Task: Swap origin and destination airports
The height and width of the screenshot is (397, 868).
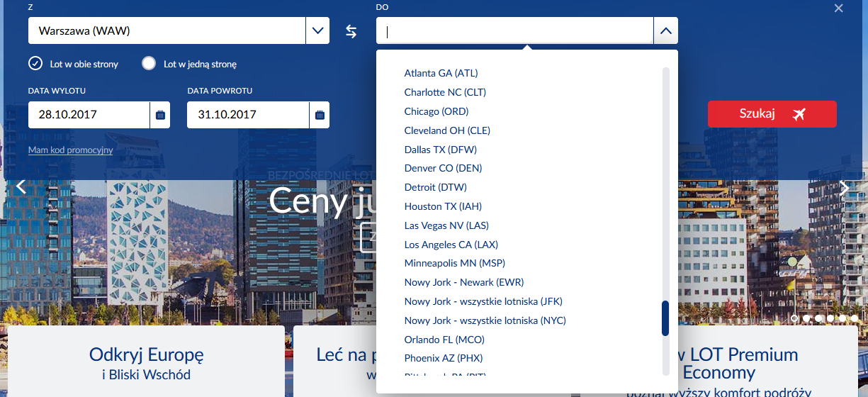Action: (x=351, y=31)
